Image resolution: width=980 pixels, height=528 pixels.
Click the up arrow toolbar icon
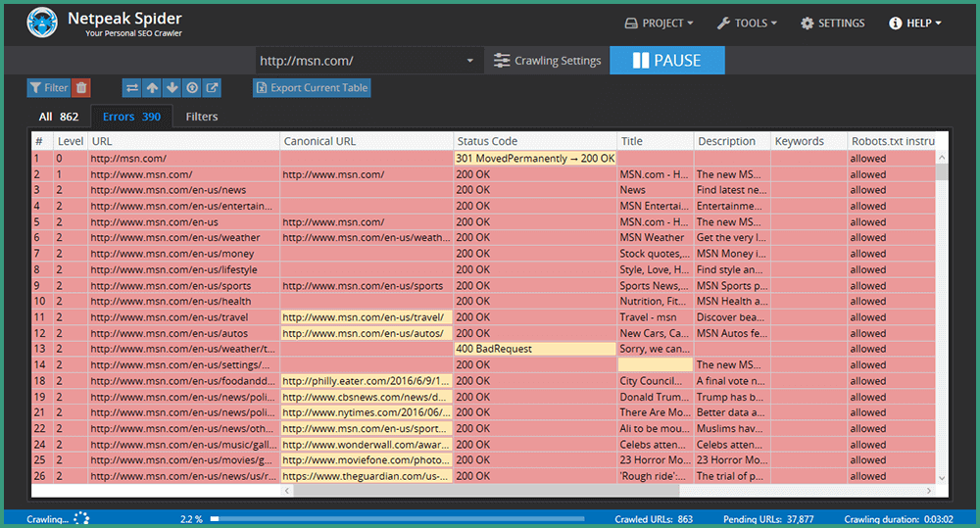pyautogui.click(x=152, y=88)
